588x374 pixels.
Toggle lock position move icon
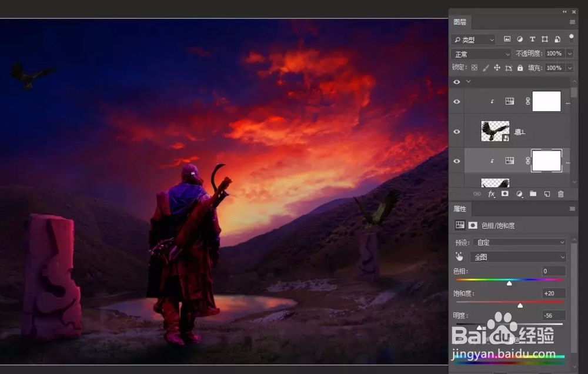[497, 68]
